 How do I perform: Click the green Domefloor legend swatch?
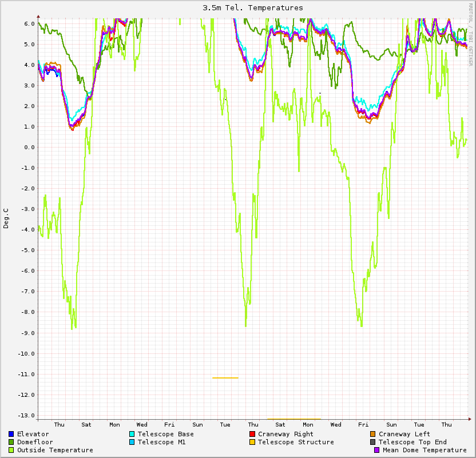click(x=11, y=442)
